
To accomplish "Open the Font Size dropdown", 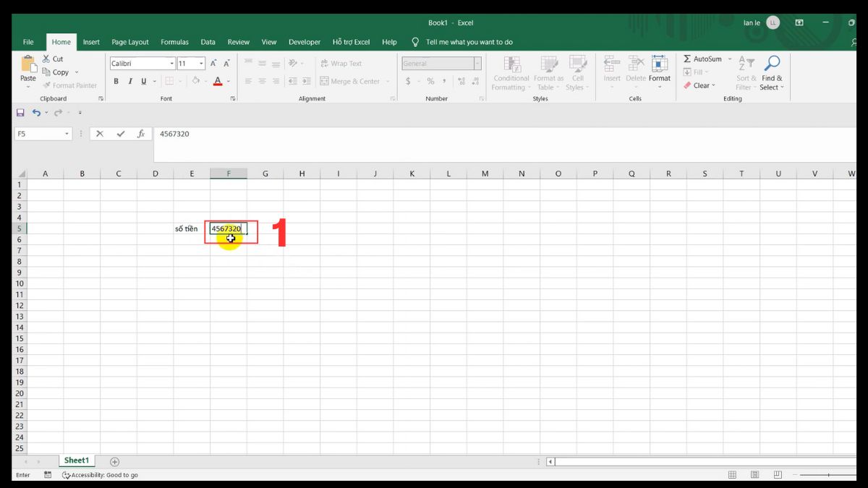I will [x=200, y=63].
